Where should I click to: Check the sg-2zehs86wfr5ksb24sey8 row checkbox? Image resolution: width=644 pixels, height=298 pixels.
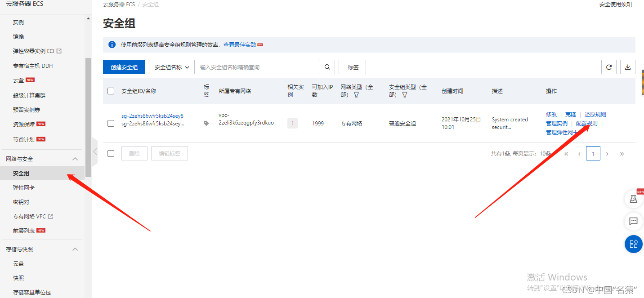click(x=111, y=123)
